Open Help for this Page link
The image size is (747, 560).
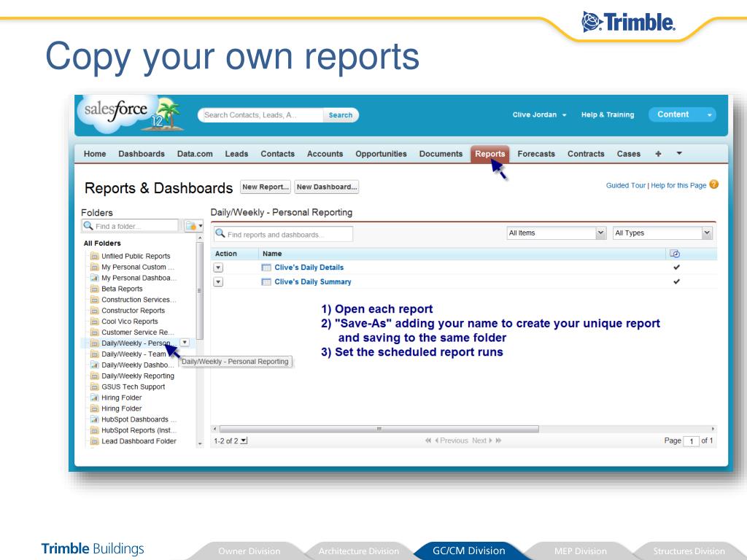tap(678, 185)
